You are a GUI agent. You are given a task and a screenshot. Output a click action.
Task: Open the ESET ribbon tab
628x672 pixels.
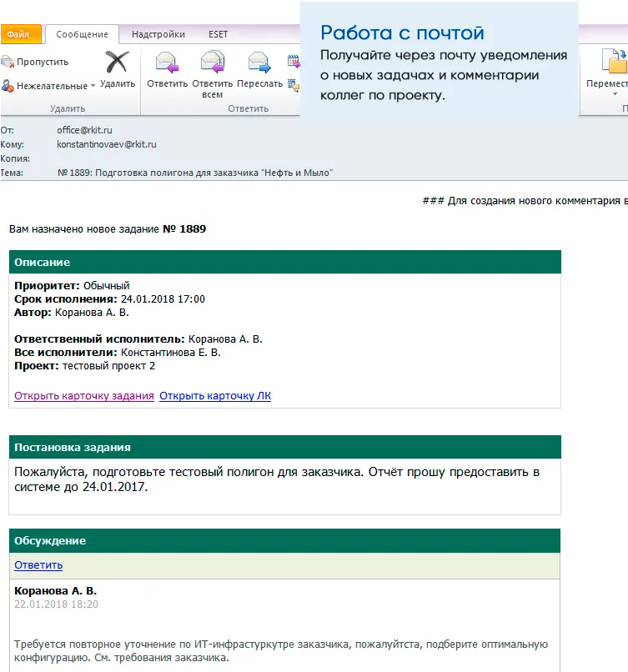point(218,34)
